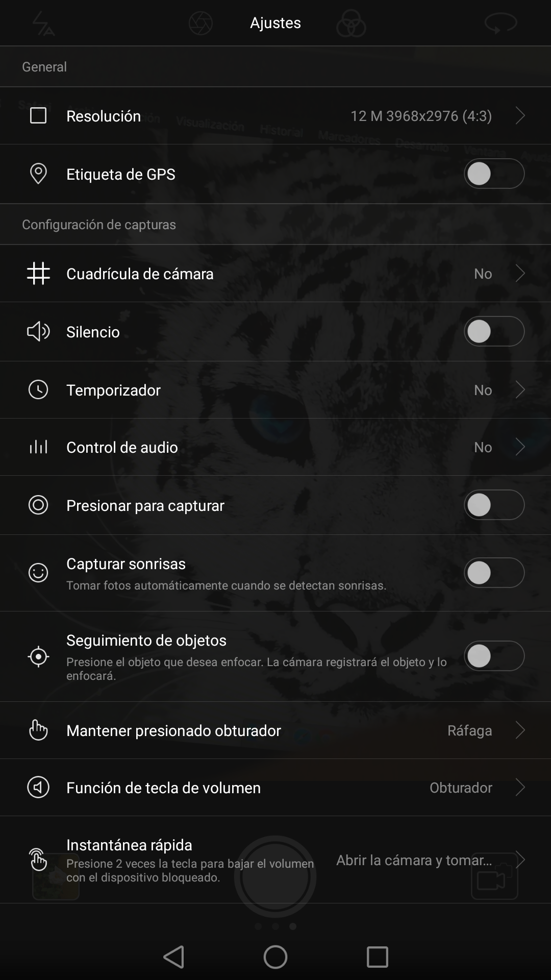
Task: Open Resolución options chevron
Action: [x=520, y=116]
